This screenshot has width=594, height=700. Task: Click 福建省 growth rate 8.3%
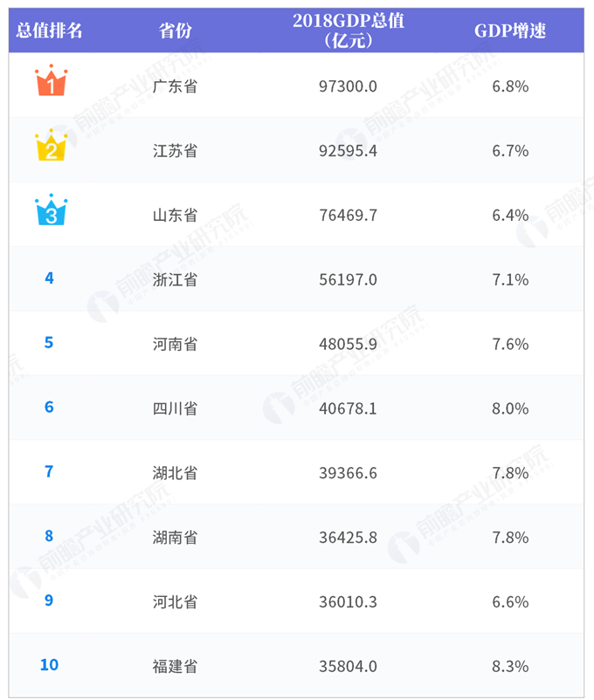(510, 667)
